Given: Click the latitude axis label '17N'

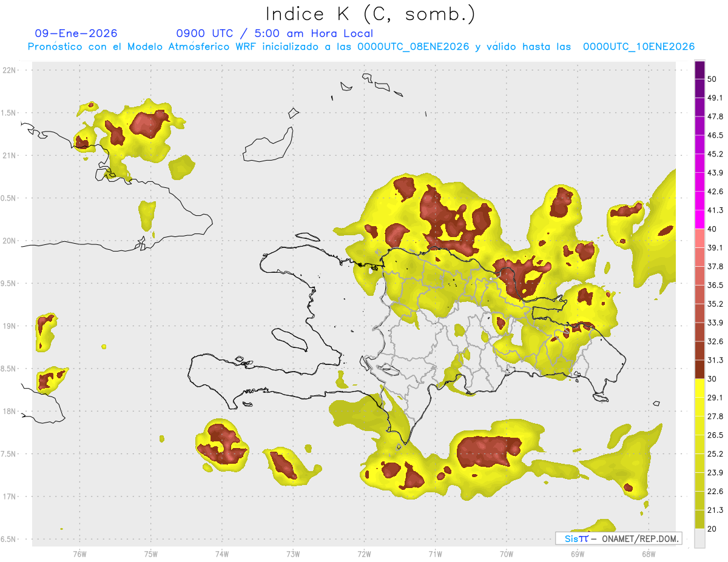Looking at the screenshot, I should click(x=10, y=497).
